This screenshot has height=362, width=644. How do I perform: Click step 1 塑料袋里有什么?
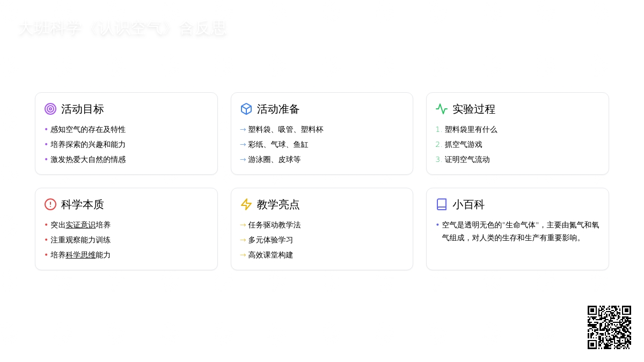[471, 130]
